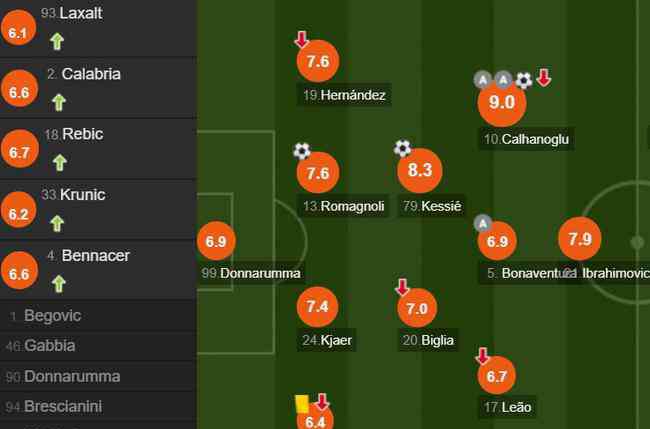This screenshot has height=429, width=650.
Task: Click the red substitution arrow above Hernández
Action: coord(302,39)
